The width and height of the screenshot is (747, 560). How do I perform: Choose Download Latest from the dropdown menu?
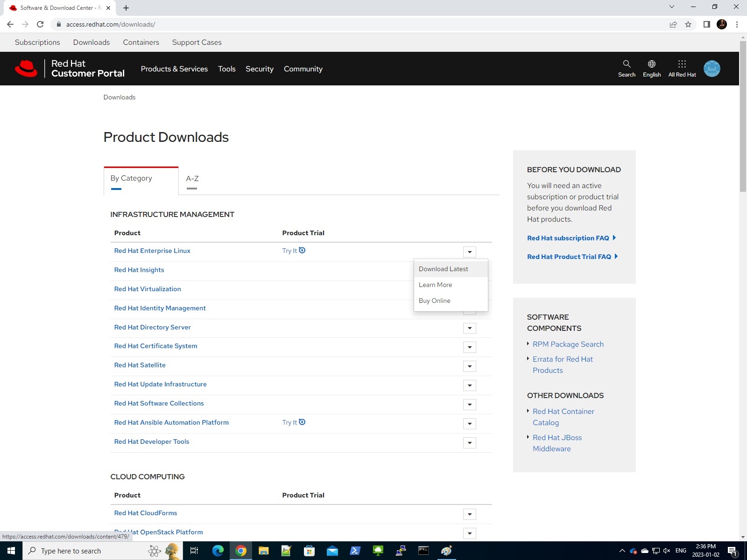(451, 269)
